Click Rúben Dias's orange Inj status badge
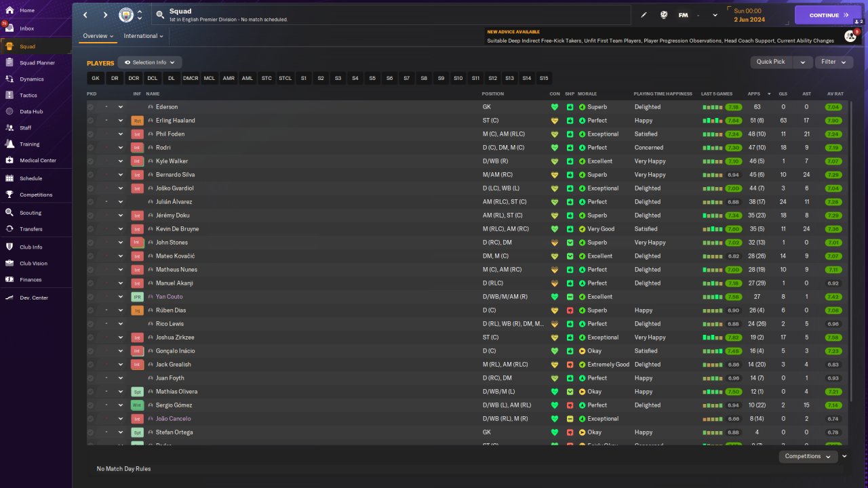Viewport: 868px width, 488px height. coord(137,310)
